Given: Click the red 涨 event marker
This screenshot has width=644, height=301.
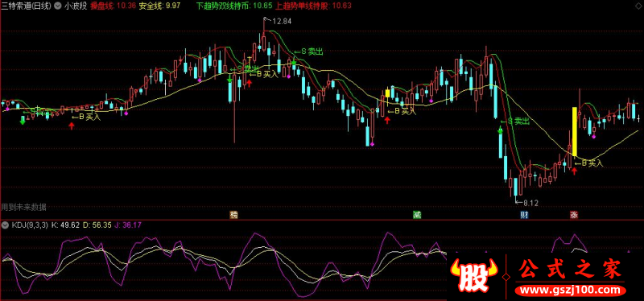Looking at the screenshot, I should pyautogui.click(x=574, y=215).
